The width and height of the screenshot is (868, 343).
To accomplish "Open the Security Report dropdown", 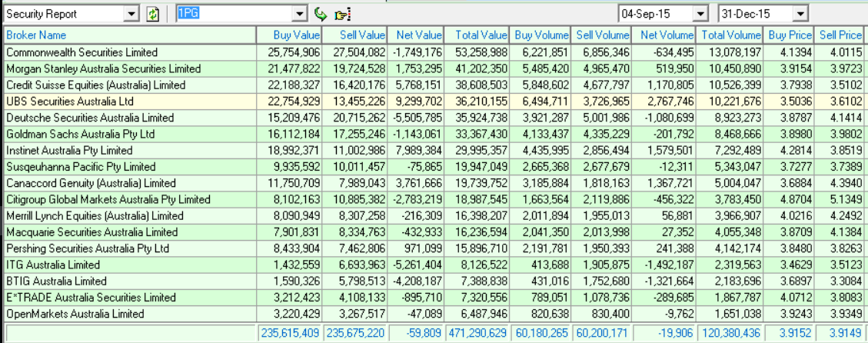I will pyautogui.click(x=131, y=14).
